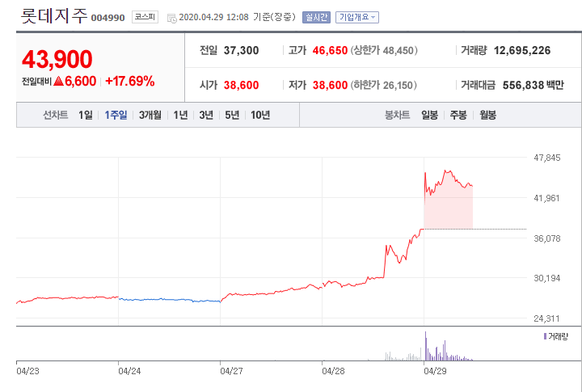The width and height of the screenshot is (582, 392).
Task: Click the 선차트 label
Action: tap(56, 115)
